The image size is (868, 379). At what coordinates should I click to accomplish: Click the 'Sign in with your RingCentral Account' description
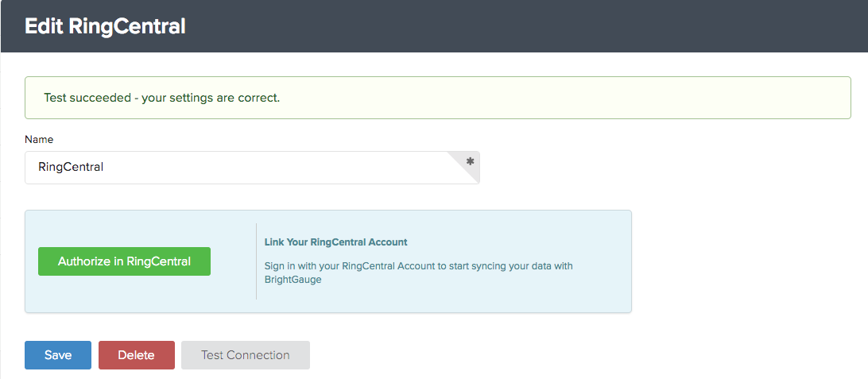[x=418, y=273]
